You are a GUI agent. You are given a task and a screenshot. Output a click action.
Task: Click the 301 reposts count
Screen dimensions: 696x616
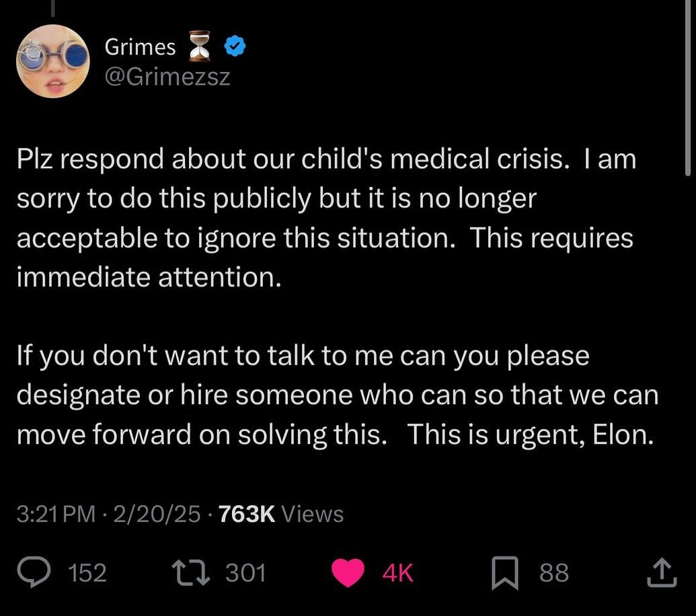point(245,572)
